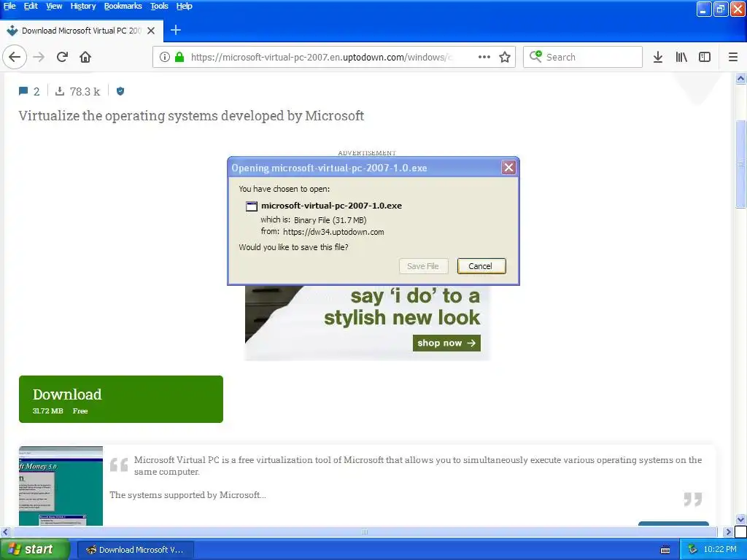
Task: Click the Firefox taskbar window button
Action: (x=136, y=550)
